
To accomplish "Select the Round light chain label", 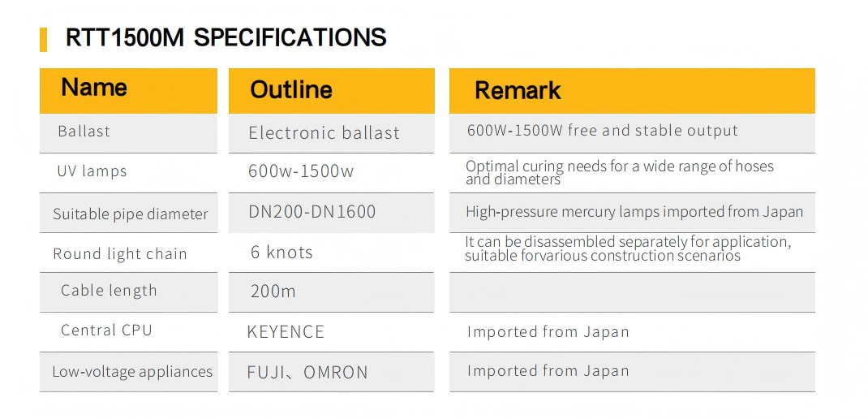I will point(120,254).
